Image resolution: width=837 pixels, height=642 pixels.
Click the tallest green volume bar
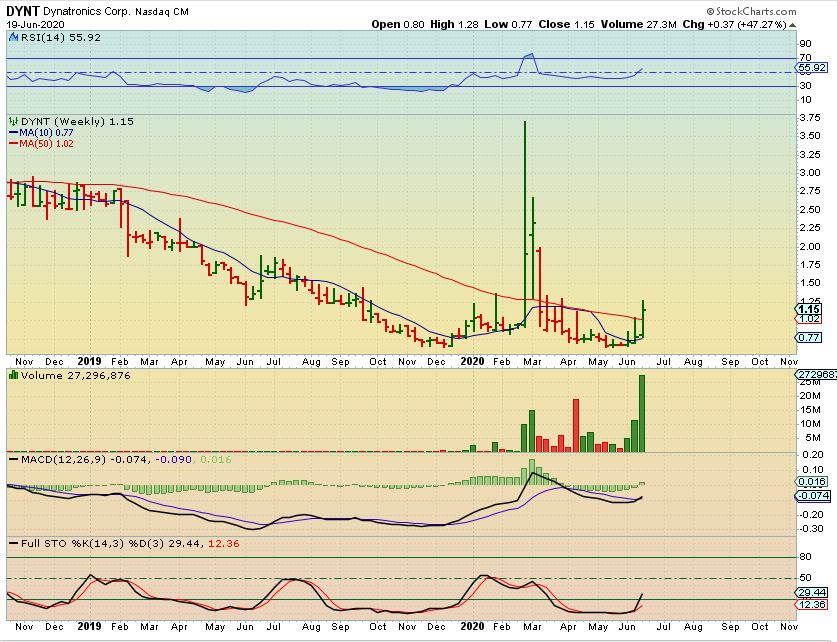point(640,412)
